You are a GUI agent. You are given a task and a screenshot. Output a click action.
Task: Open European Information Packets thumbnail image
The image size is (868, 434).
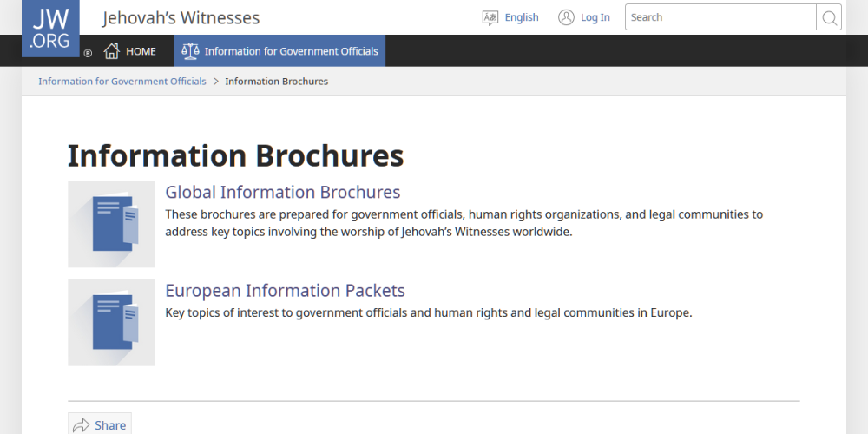tap(111, 322)
